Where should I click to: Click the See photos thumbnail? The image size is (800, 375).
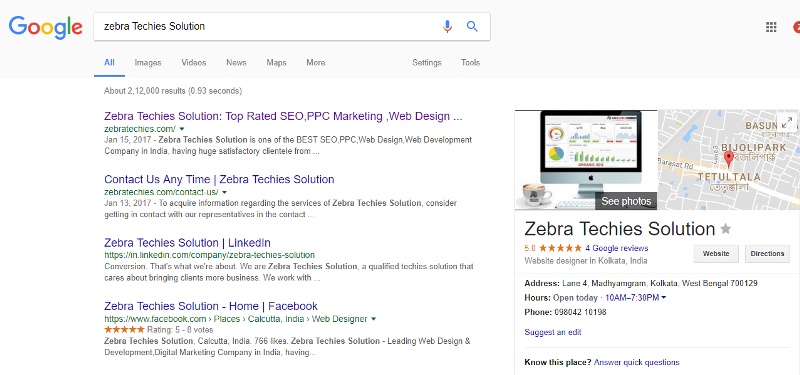(x=586, y=160)
